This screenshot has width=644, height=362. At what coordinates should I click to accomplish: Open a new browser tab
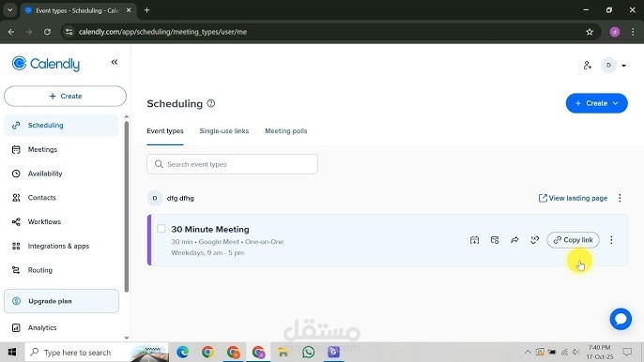(x=146, y=10)
